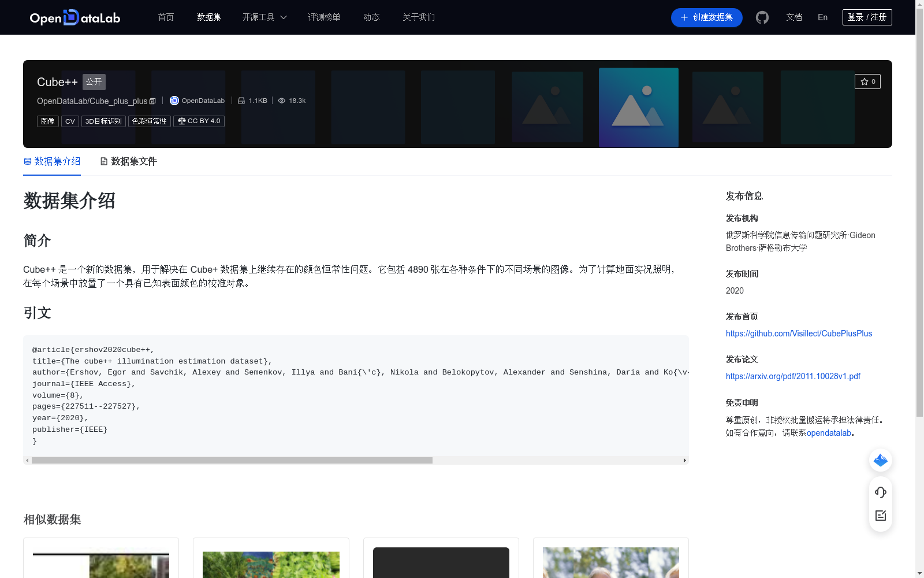Click the 图像 tag
The image size is (924, 578).
pos(48,121)
